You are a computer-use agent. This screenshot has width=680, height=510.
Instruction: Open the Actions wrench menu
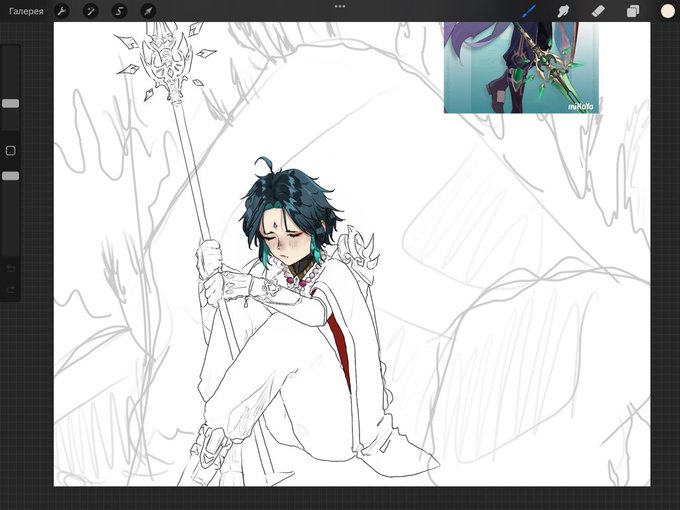[x=62, y=11]
